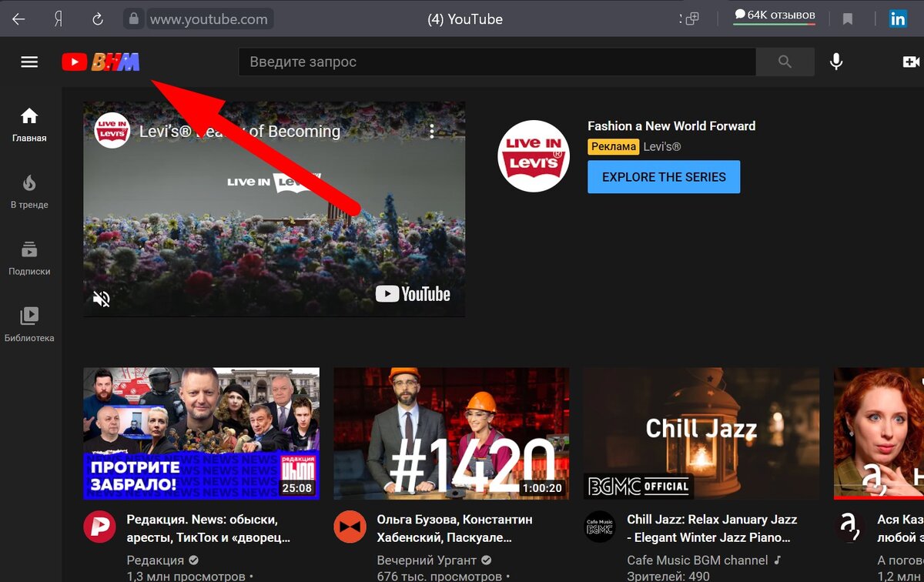This screenshot has width=924, height=582.
Task: Click the Levi's® video title on ad player
Action: [x=239, y=131]
